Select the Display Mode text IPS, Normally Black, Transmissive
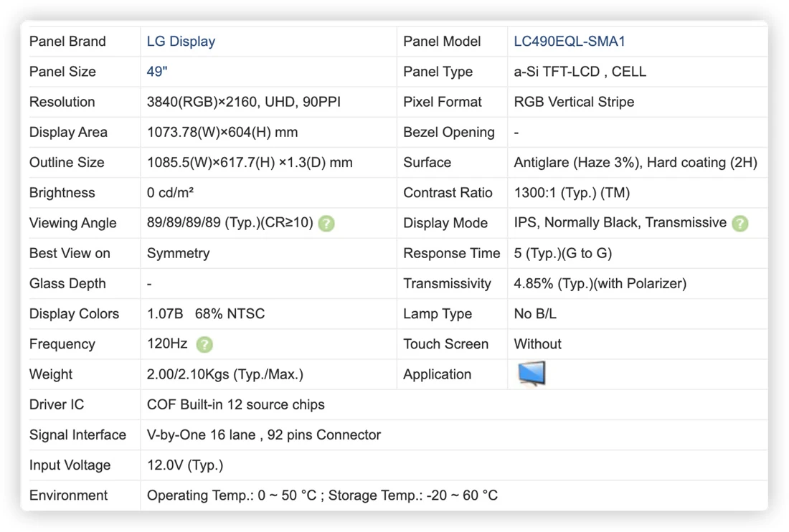 620,223
